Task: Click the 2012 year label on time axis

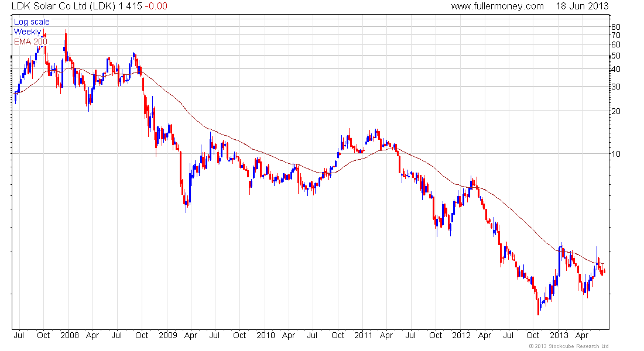Action: (461, 335)
